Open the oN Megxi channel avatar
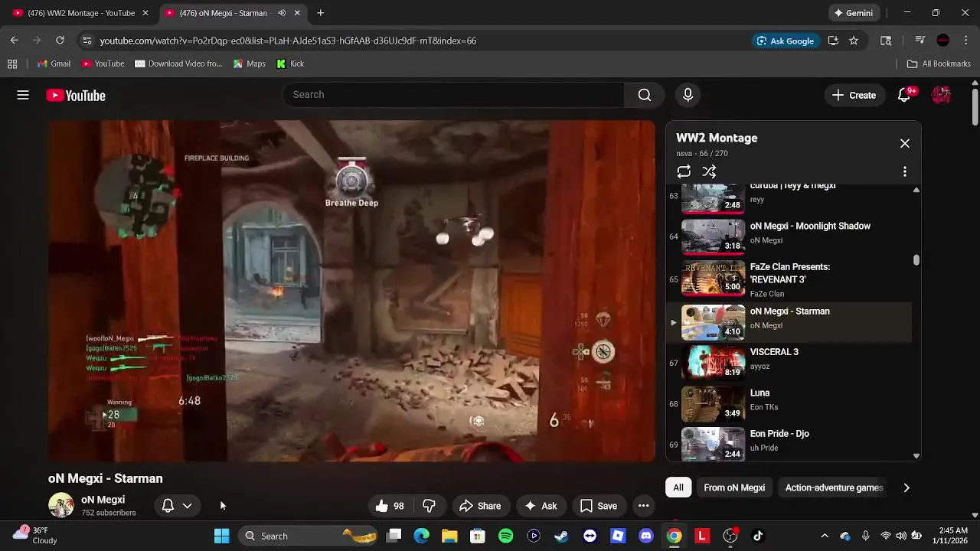This screenshot has height=551, width=980. click(61, 506)
